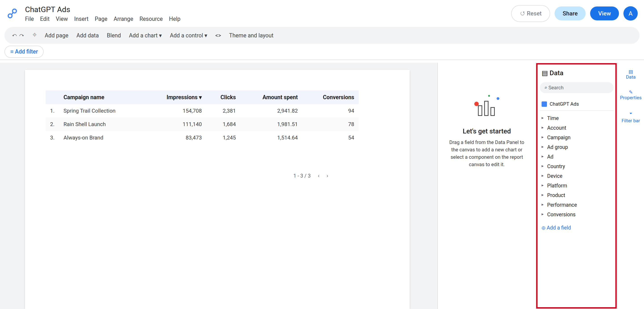Viewport: 644px width, 309px height.
Task: Open the embed code icon
Action: point(218,36)
